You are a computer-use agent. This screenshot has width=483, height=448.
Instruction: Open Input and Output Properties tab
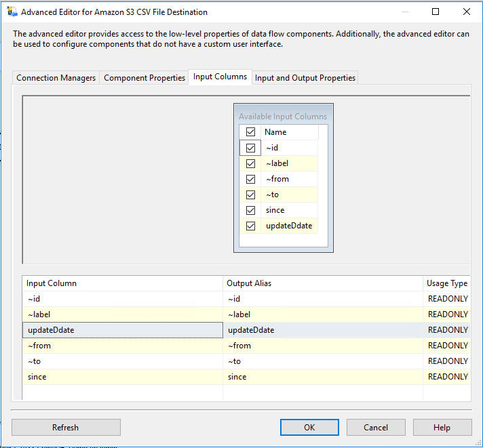coord(305,78)
